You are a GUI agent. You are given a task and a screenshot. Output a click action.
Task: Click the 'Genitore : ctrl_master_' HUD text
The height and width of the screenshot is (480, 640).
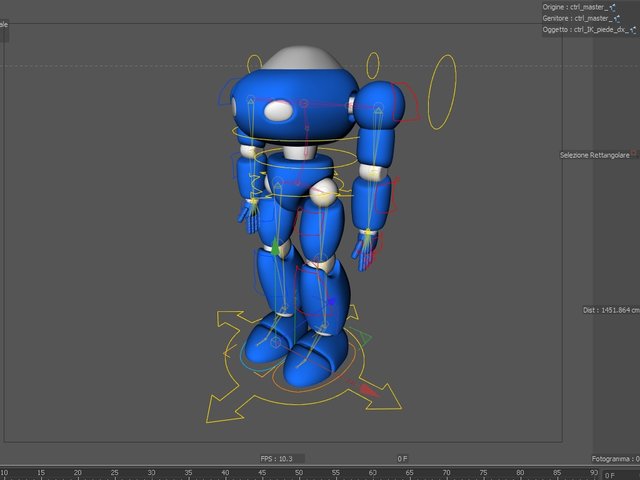click(x=578, y=19)
